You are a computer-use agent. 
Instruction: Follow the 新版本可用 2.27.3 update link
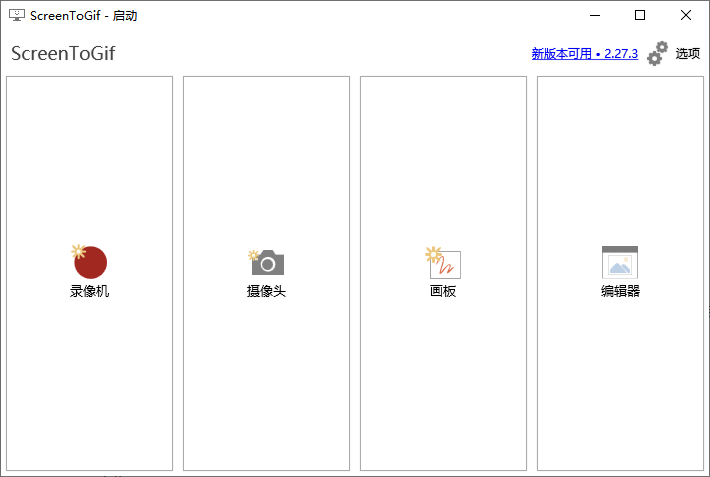(x=584, y=54)
